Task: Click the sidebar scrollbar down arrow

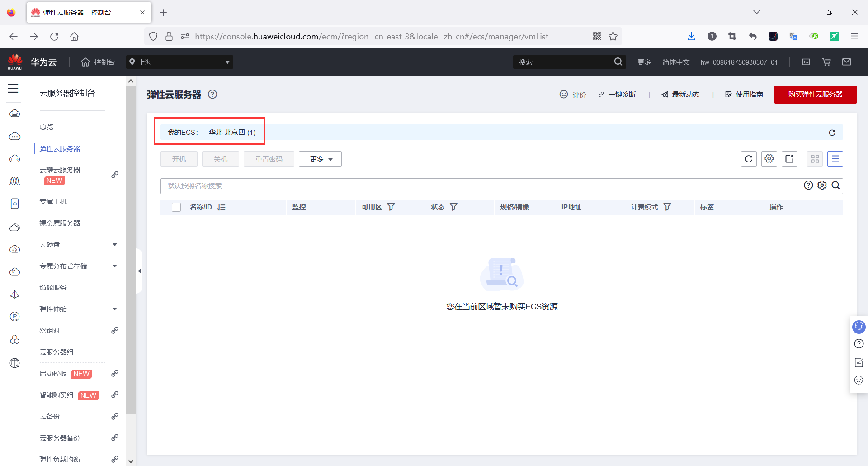Action: point(131,461)
